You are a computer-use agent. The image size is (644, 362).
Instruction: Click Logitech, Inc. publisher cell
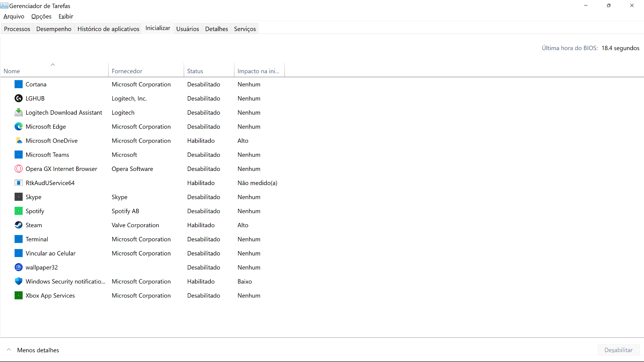point(129,98)
